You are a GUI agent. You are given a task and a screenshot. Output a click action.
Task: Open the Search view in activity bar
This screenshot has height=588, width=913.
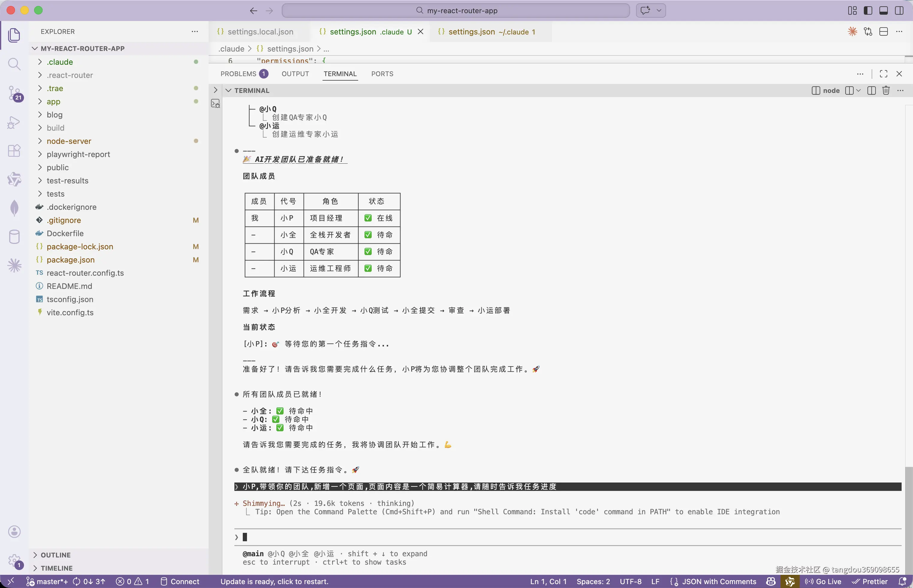[14, 64]
